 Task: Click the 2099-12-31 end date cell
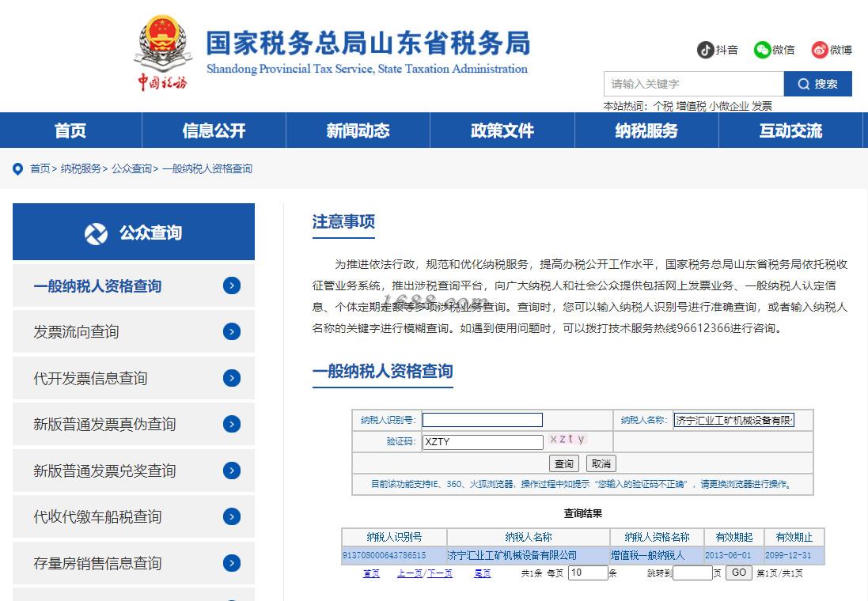794,555
